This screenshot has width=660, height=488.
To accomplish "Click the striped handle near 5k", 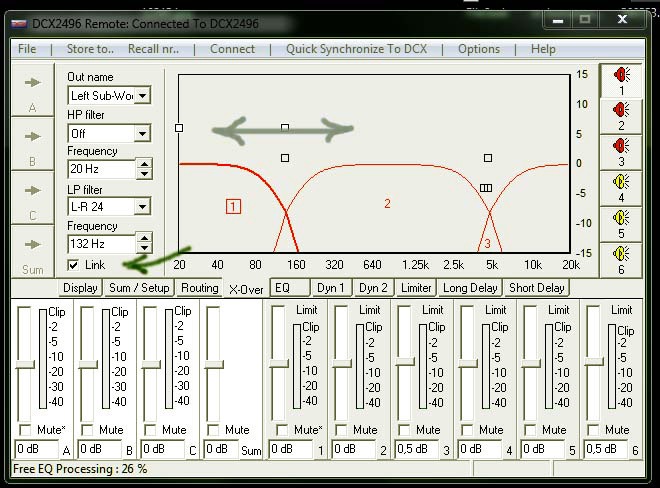I will click(x=486, y=188).
